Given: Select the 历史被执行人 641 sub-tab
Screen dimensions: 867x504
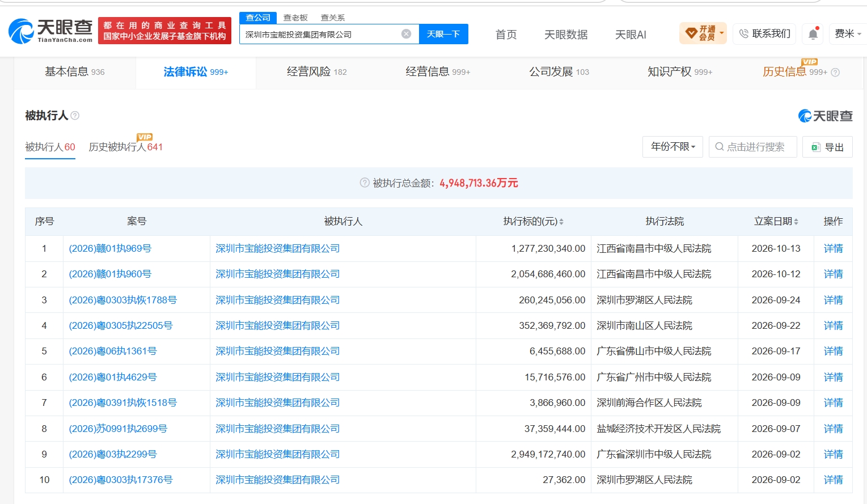Looking at the screenshot, I should [x=126, y=147].
